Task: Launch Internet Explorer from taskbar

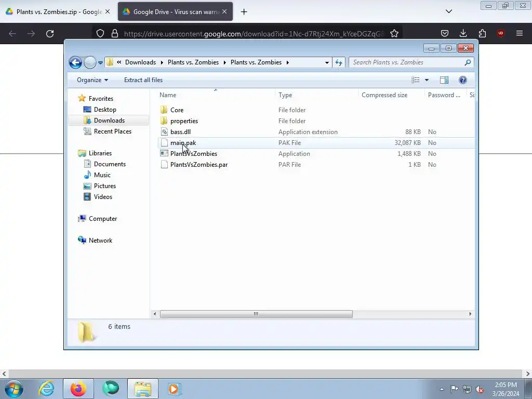Action: tap(46, 389)
